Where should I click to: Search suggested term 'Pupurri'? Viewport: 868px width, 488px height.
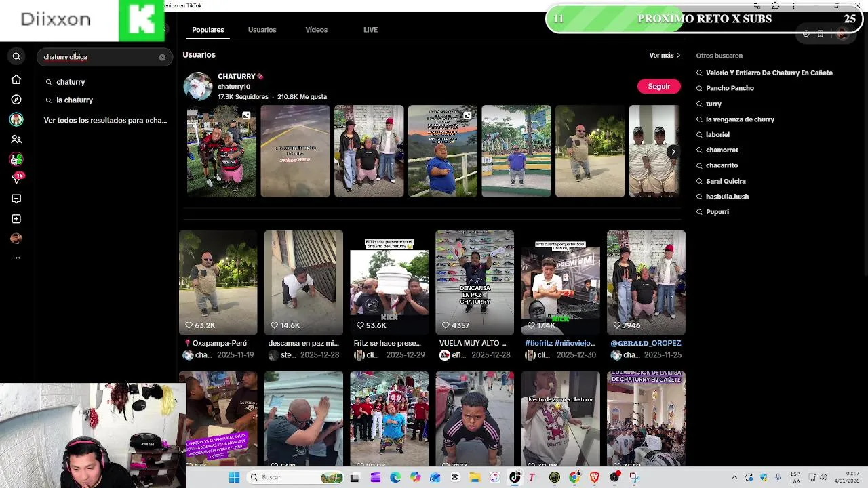[x=717, y=212]
